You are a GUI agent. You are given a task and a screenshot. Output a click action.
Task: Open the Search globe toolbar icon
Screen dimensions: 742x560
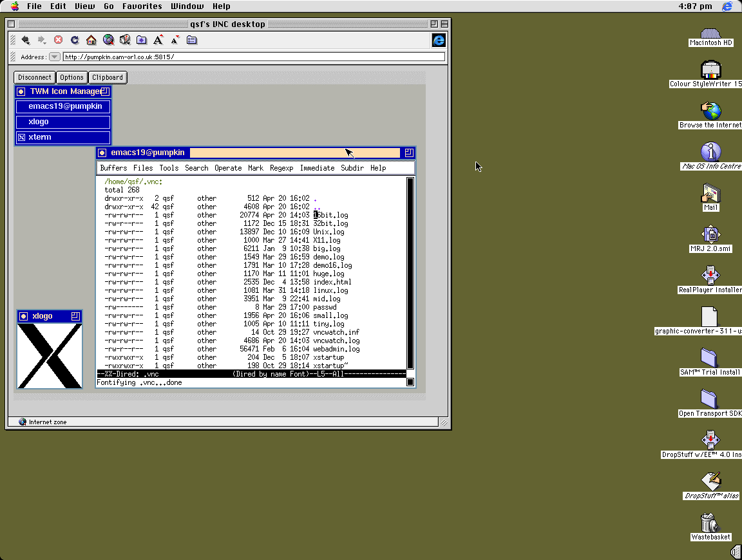pyautogui.click(x=108, y=40)
